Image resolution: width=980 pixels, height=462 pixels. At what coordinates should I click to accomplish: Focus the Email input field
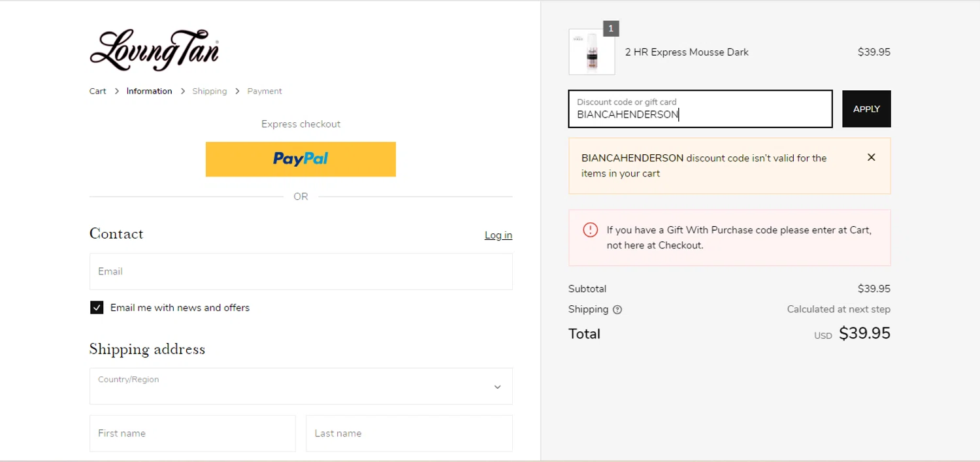(301, 271)
